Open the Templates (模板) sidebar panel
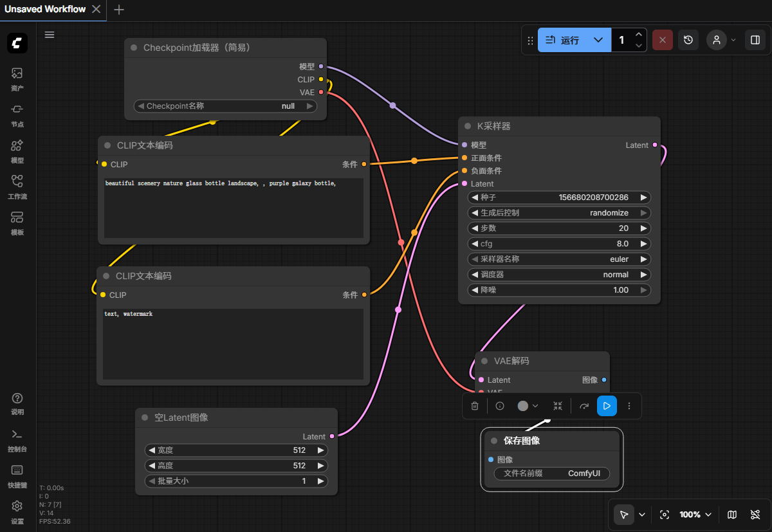The width and height of the screenshot is (772, 532). [17, 223]
